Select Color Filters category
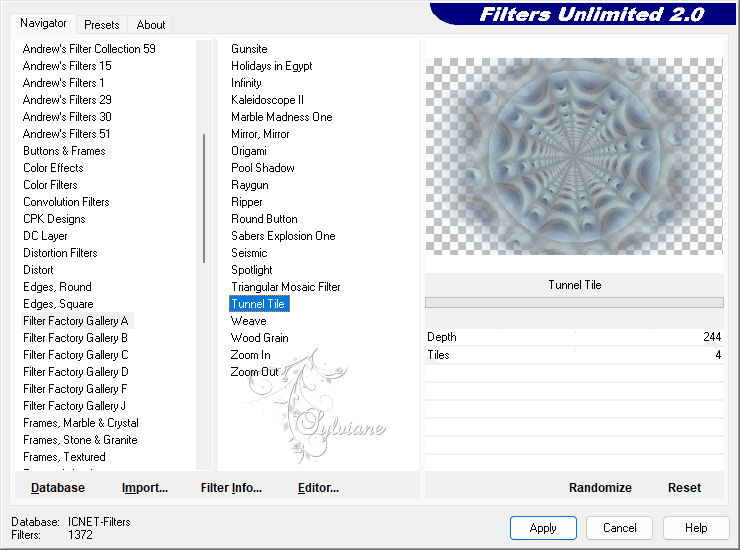 click(x=50, y=185)
